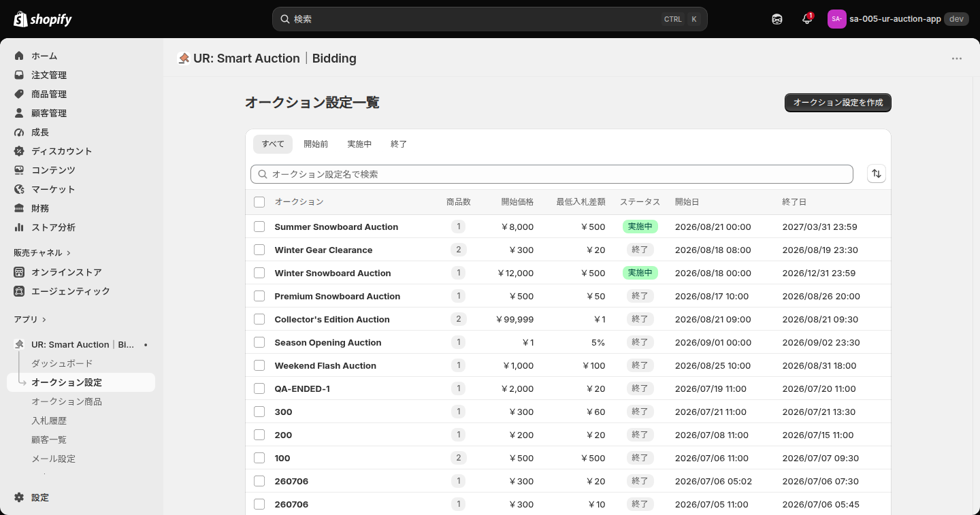Click the ホーム home icon in sidebar

pos(19,56)
